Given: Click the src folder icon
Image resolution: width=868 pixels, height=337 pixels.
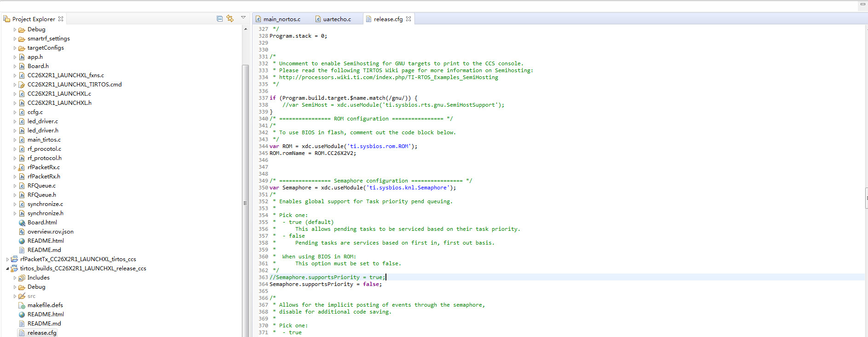Looking at the screenshot, I should [x=22, y=296].
